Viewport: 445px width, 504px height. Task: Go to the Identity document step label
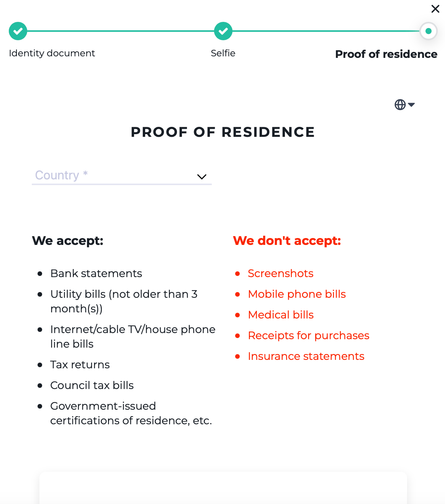pyautogui.click(x=52, y=53)
